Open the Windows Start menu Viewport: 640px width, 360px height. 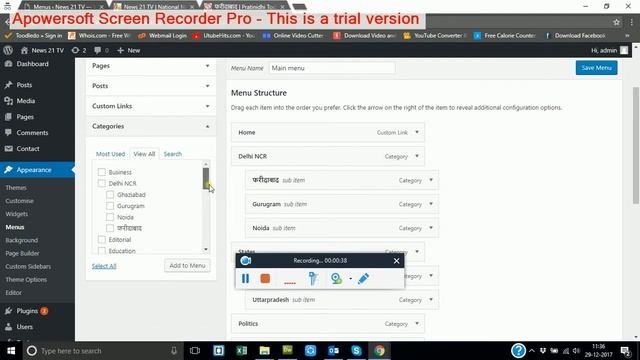[11, 351]
